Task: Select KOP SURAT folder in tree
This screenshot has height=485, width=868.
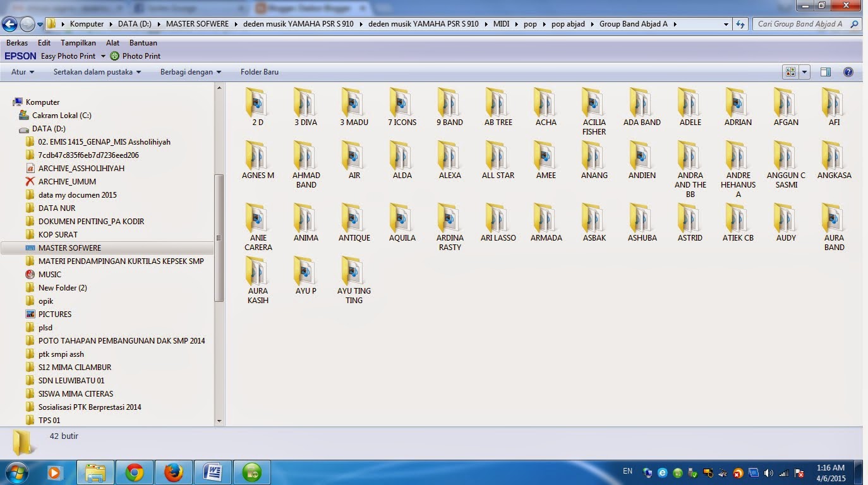Action: pos(58,235)
